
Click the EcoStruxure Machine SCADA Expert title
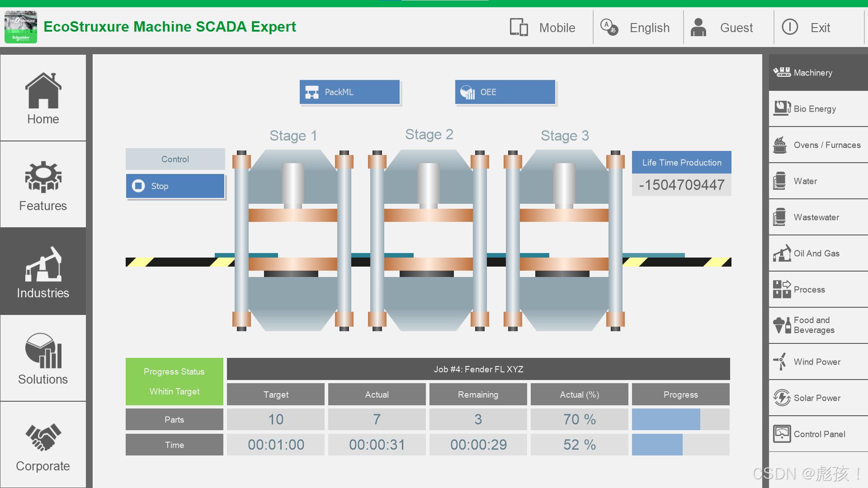point(170,27)
